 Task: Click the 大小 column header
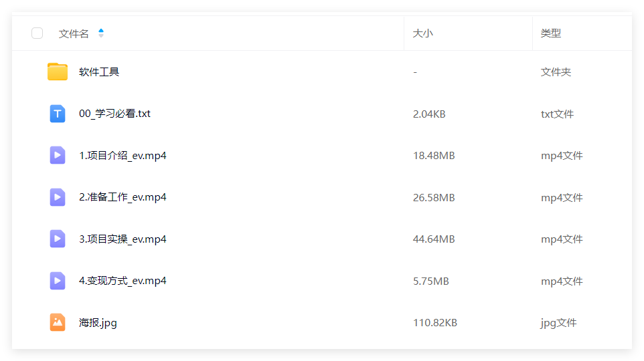tap(422, 33)
